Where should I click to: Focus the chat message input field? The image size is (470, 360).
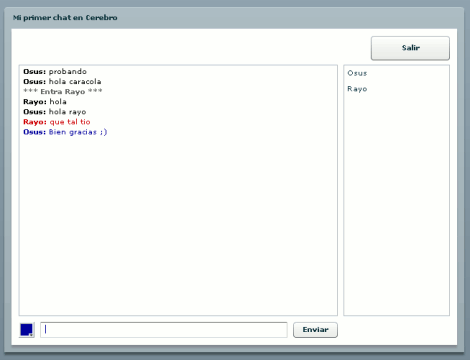pyautogui.click(x=164, y=330)
